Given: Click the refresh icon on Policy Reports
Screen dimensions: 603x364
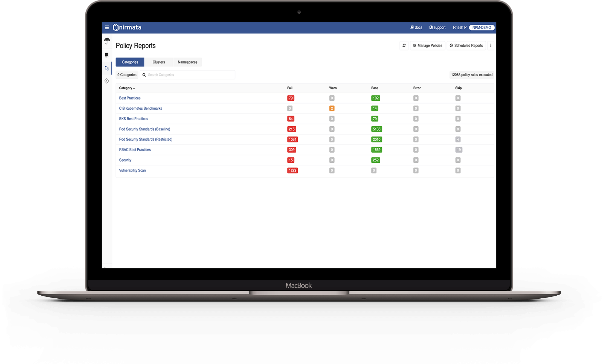Looking at the screenshot, I should point(404,45).
